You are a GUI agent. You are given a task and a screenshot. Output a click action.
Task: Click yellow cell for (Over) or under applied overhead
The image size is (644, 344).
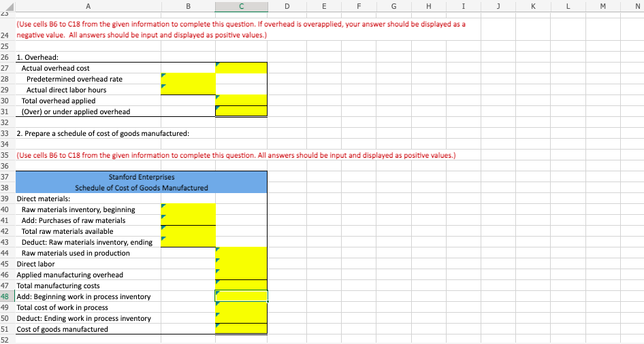pyautogui.click(x=241, y=111)
